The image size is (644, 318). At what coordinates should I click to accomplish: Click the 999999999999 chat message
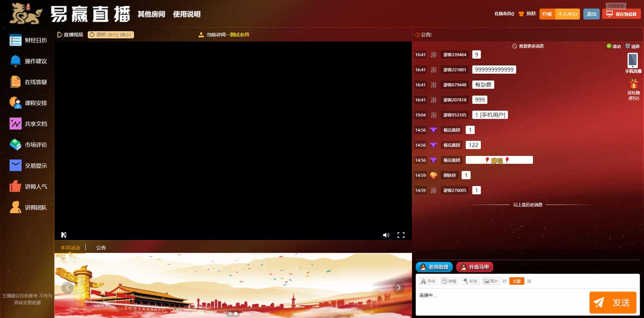pos(494,70)
